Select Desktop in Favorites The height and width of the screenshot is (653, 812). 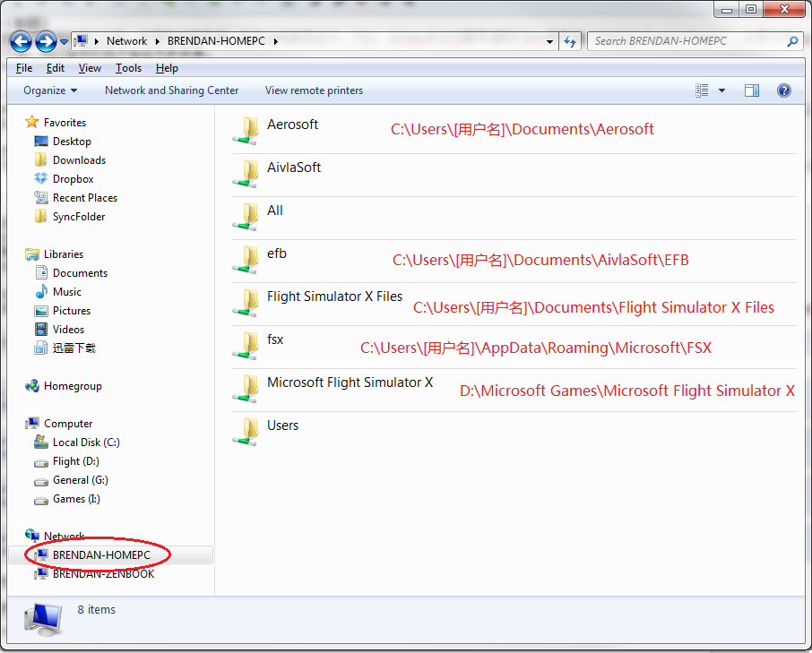coord(72,142)
